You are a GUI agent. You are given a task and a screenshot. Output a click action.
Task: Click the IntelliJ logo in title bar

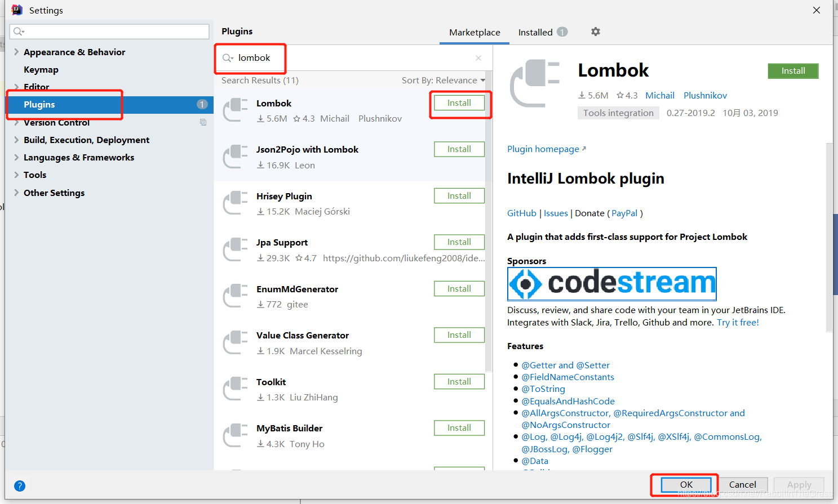(17, 10)
